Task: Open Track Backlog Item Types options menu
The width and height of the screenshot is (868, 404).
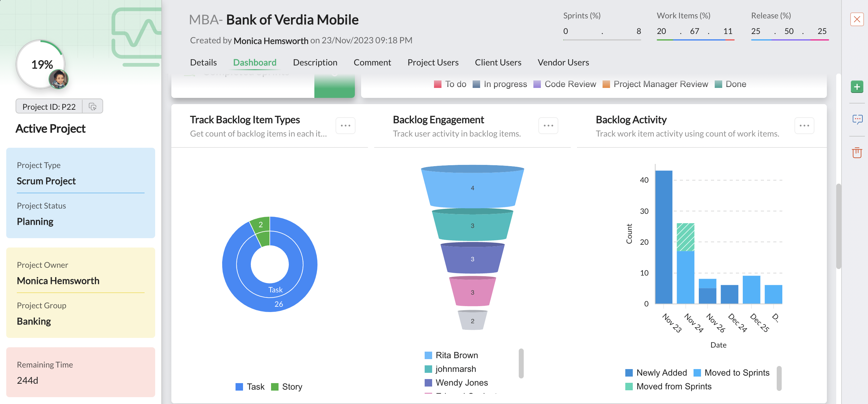Action: (346, 125)
